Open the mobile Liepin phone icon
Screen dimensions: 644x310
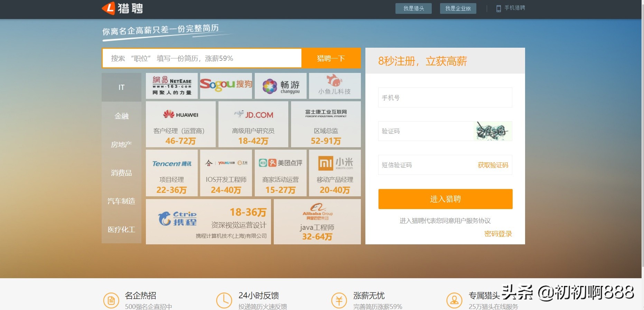pyautogui.click(x=498, y=8)
